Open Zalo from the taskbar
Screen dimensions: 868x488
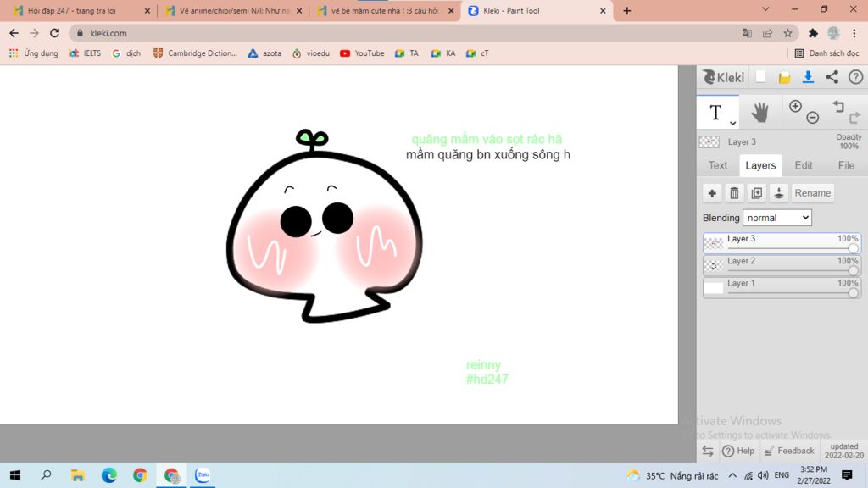point(203,475)
